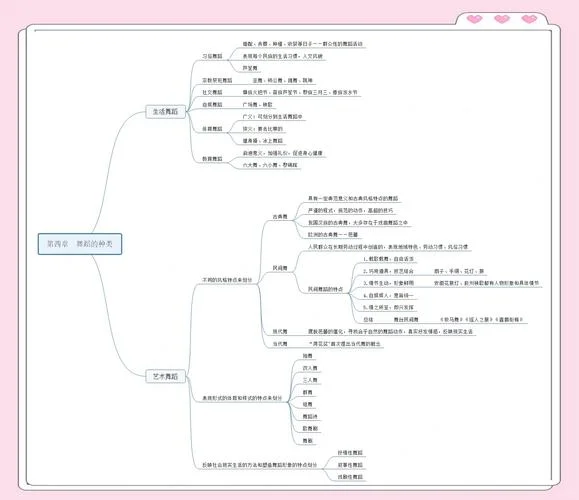579x500 pixels.
Task: Select the 古典舞 node
Action: pos(280,217)
